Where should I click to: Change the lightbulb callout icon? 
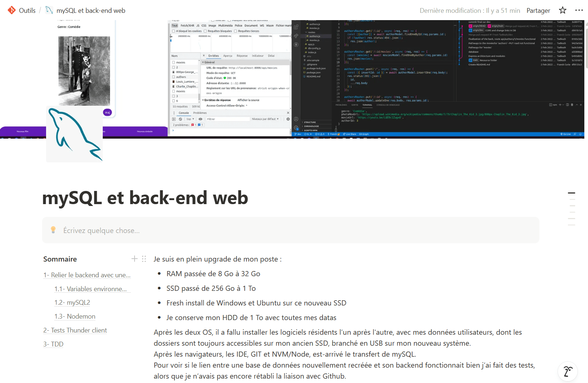click(x=53, y=230)
